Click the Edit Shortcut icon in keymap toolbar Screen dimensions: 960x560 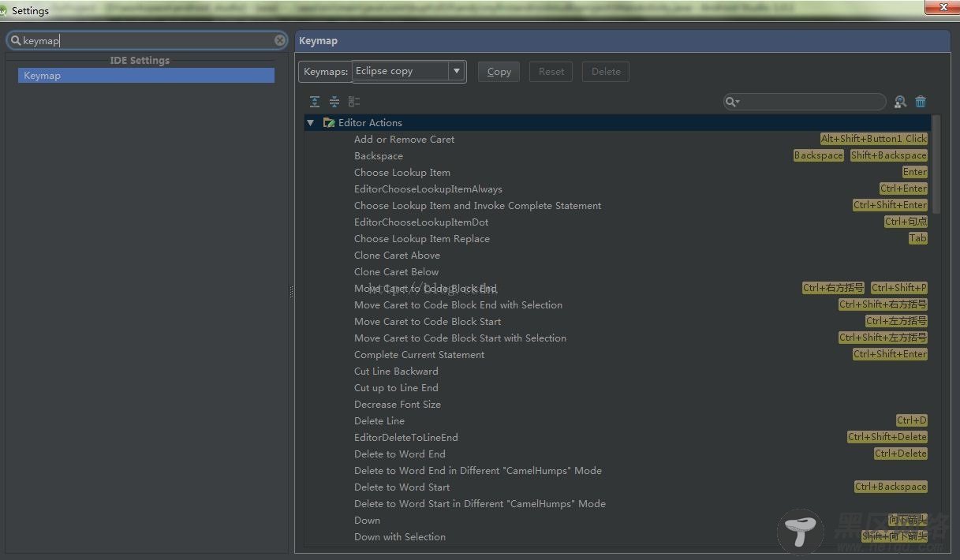coord(354,102)
